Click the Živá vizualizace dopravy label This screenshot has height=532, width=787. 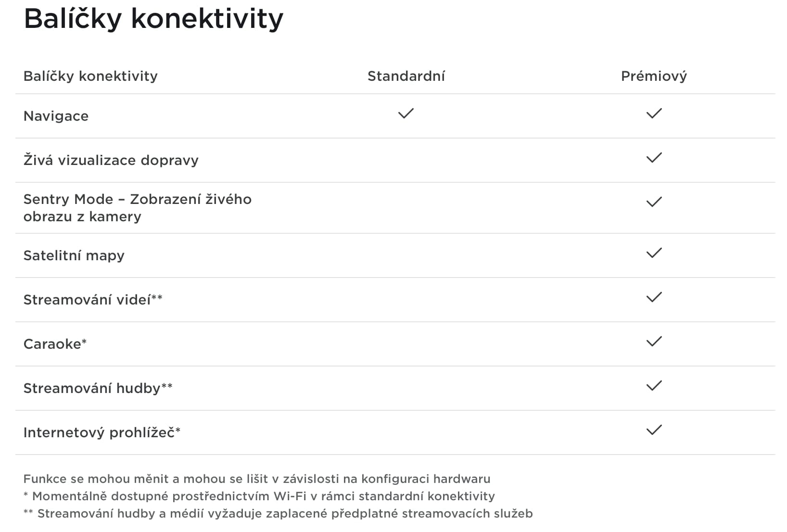(111, 160)
